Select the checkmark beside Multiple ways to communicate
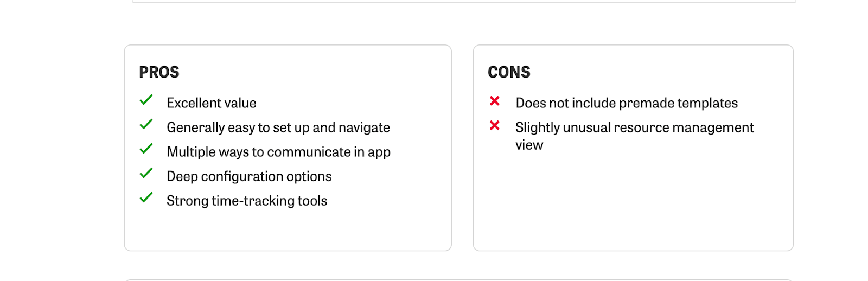The height and width of the screenshot is (281, 868). click(x=146, y=149)
